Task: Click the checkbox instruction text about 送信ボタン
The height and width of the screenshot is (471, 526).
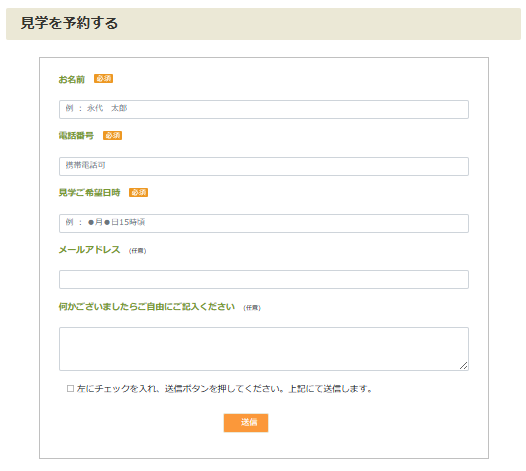Action: (224, 389)
